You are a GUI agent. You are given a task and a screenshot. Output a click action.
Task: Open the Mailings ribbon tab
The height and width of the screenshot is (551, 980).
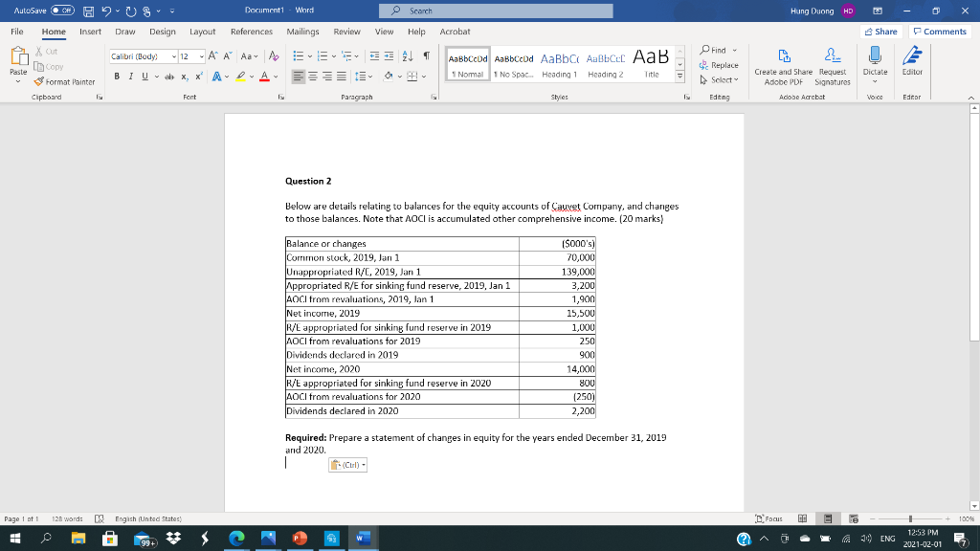click(x=302, y=31)
